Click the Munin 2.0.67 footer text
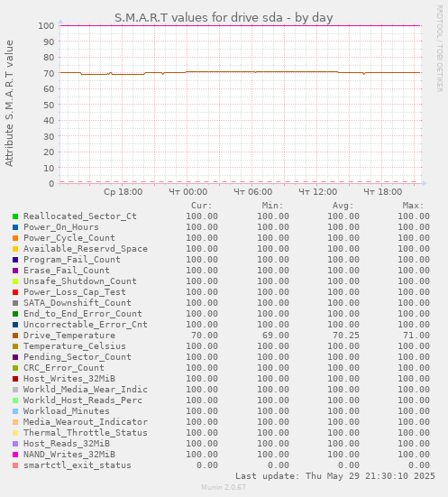Viewport: 448px width, 497px height. pos(224,487)
